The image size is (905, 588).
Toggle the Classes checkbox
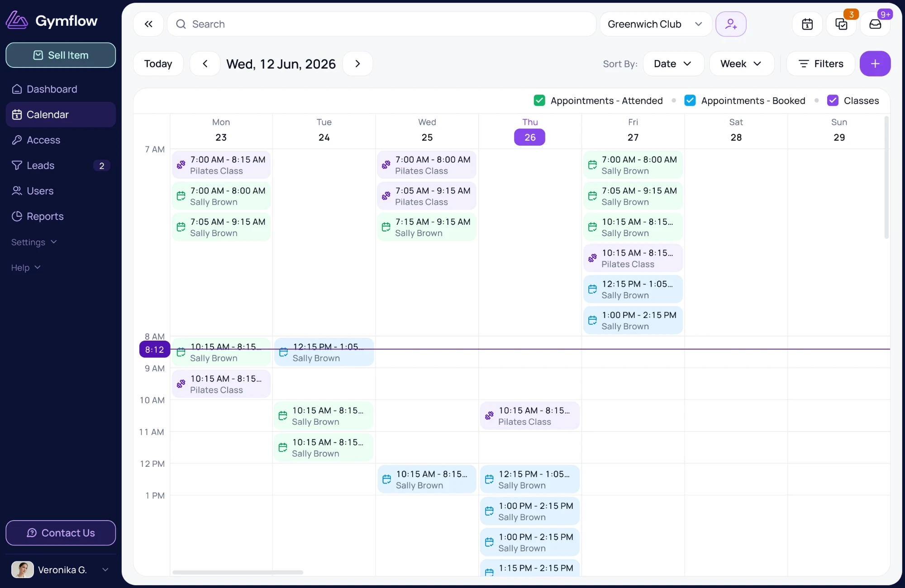[833, 100]
